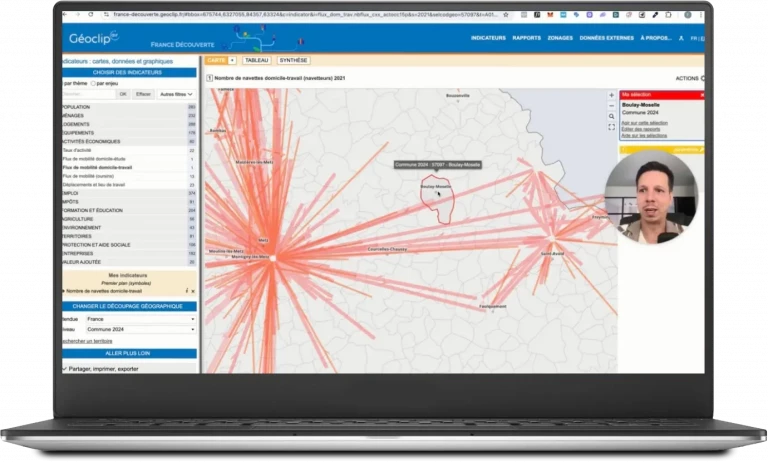The width and height of the screenshot is (768, 462).
Task: Toggle fullscreen map view icon
Action: [x=611, y=127]
